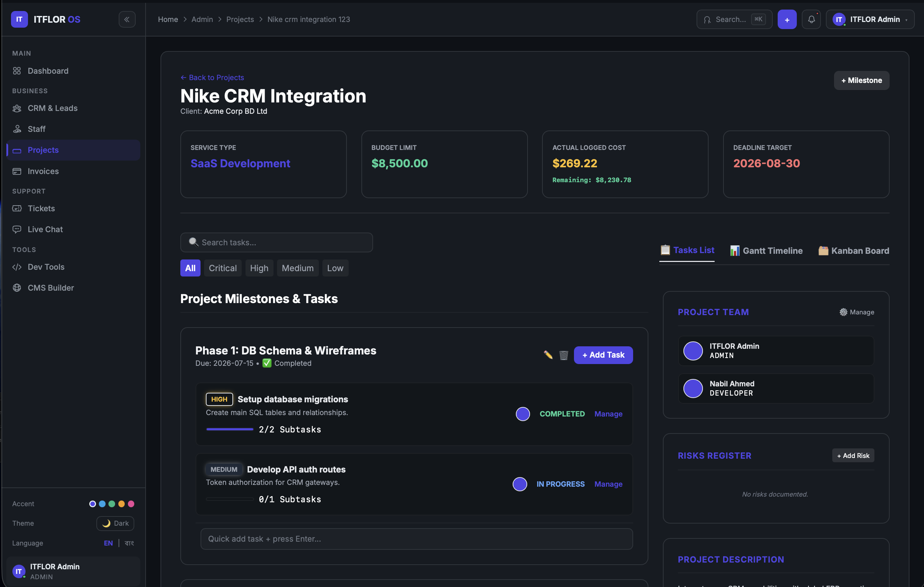Viewport: 924px width, 587px height.
Task: Open Invoices in the sidebar
Action: (73, 171)
